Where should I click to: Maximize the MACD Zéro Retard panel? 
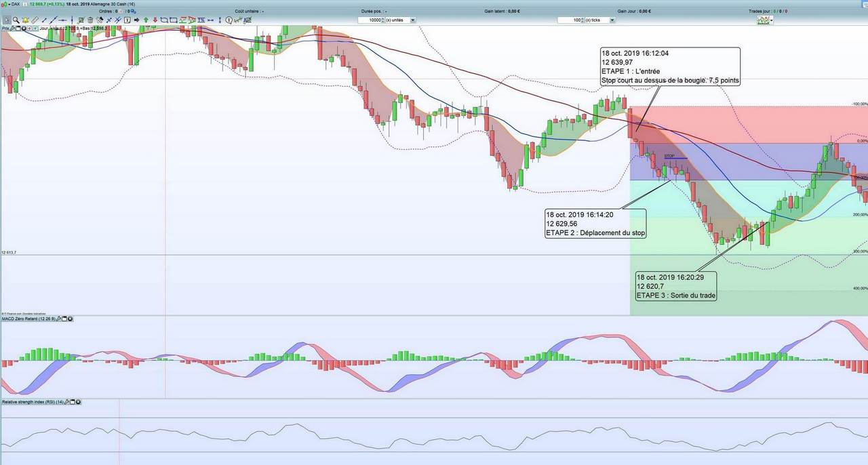coord(64,319)
